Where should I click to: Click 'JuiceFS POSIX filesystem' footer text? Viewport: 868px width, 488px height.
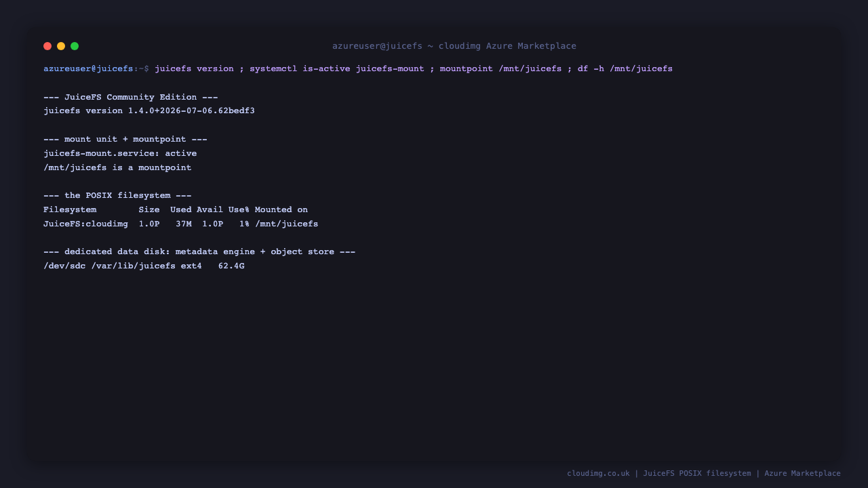point(697,473)
